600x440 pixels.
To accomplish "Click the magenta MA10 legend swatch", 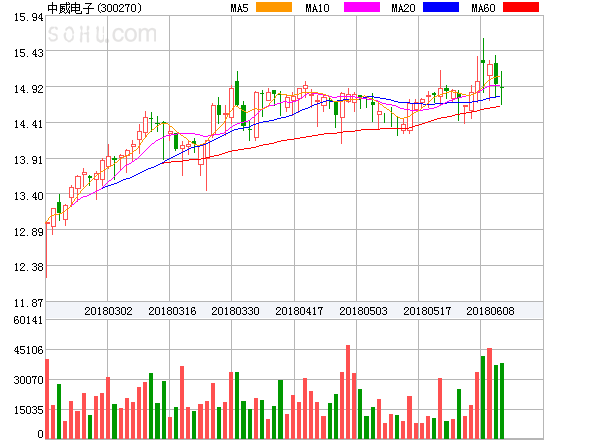I will point(362,7).
